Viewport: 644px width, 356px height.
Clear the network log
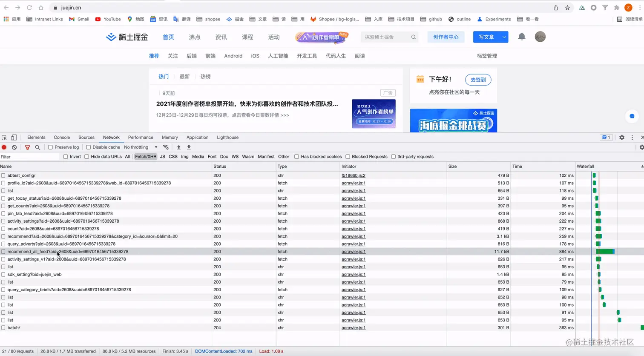coord(14,147)
